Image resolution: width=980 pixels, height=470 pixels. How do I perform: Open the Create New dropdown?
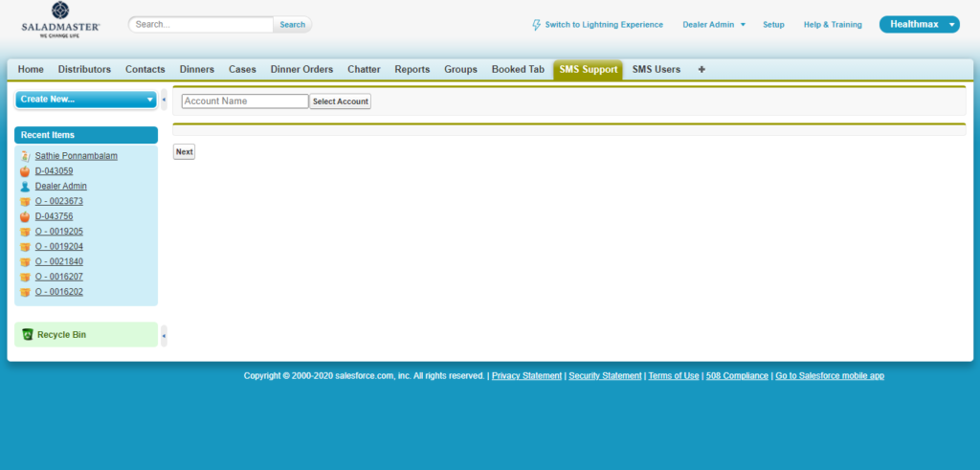[x=85, y=100]
